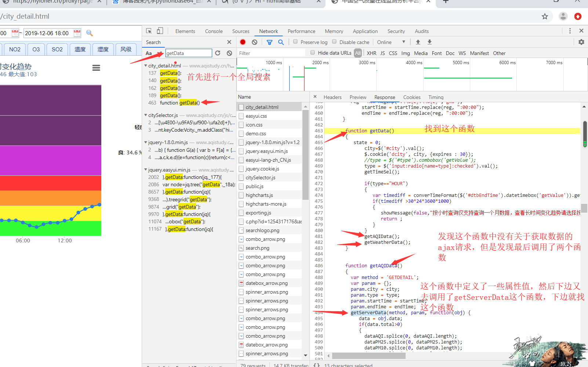
Task: Check the Hide data URLs option
Action: [x=313, y=53]
